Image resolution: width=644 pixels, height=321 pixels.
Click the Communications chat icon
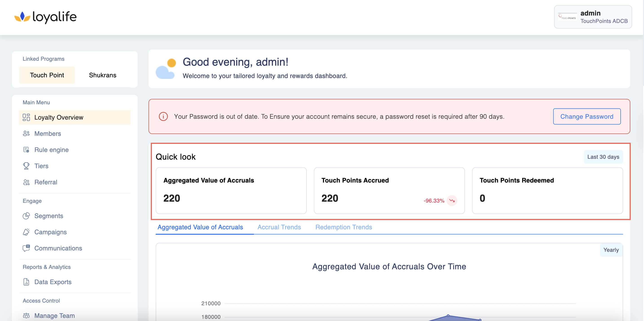click(26, 248)
